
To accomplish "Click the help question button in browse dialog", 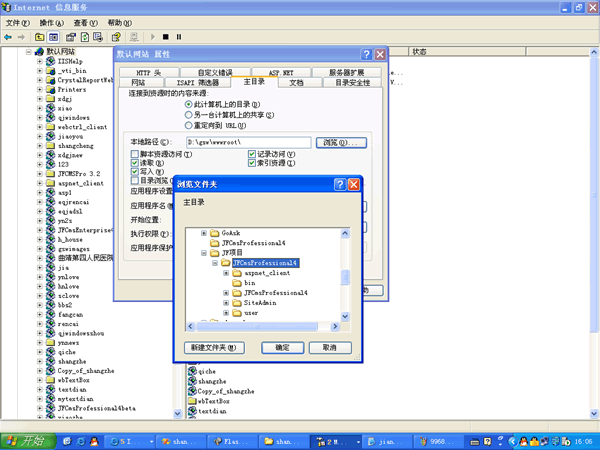I will pos(340,184).
